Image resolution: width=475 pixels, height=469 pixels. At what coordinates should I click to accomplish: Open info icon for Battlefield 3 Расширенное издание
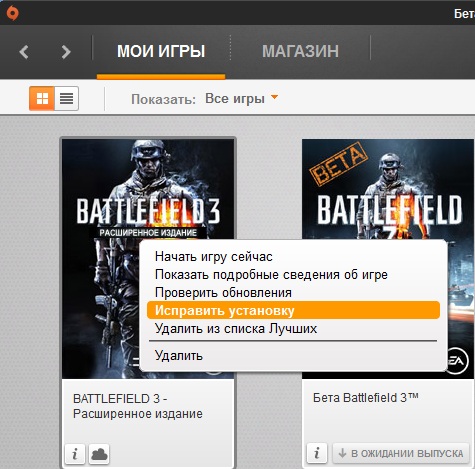click(x=75, y=454)
